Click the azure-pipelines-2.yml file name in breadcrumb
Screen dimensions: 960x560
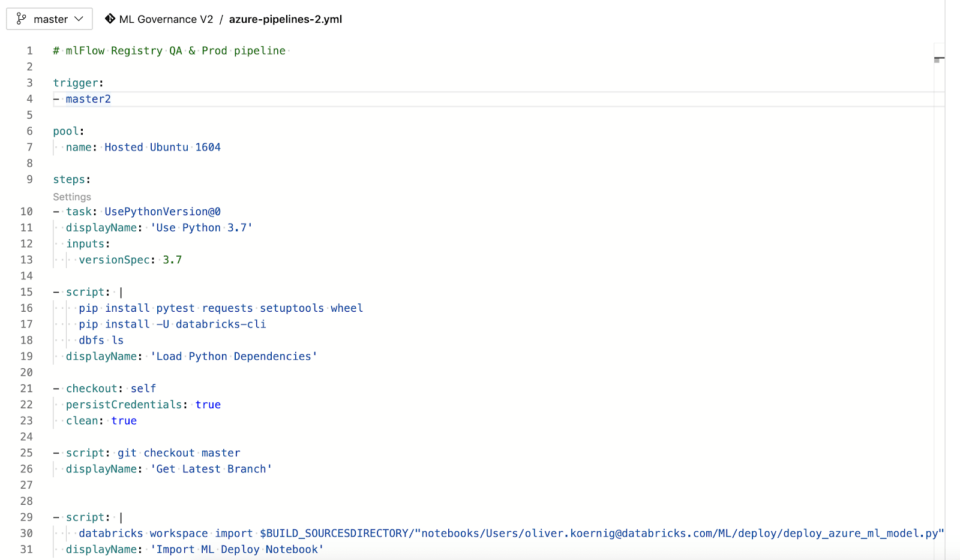pos(285,19)
